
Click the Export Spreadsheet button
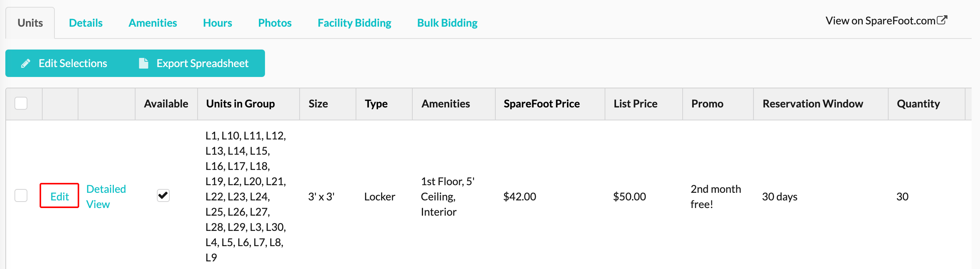[194, 63]
